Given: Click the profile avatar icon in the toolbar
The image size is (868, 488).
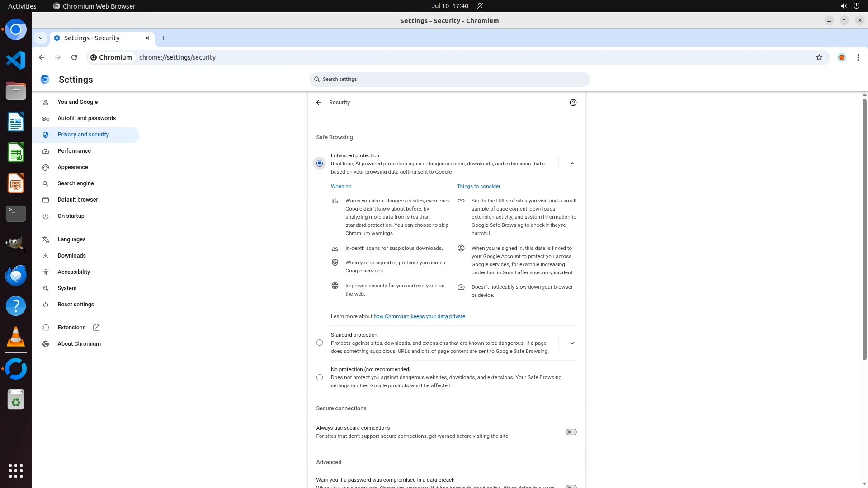Looking at the screenshot, I should pos(841,57).
